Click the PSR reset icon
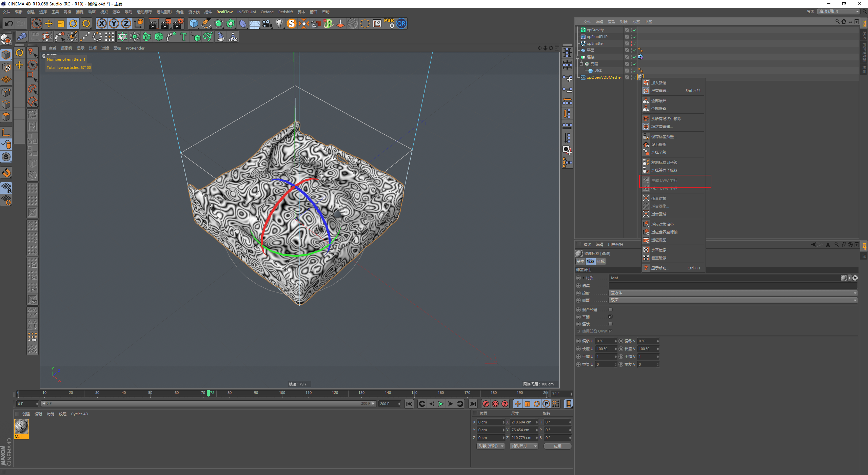 (x=389, y=23)
